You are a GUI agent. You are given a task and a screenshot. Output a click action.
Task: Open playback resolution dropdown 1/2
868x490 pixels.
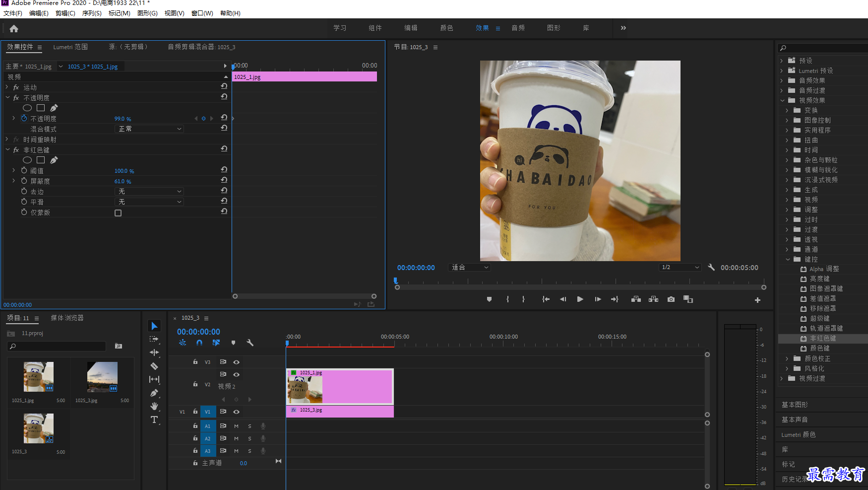click(x=680, y=267)
